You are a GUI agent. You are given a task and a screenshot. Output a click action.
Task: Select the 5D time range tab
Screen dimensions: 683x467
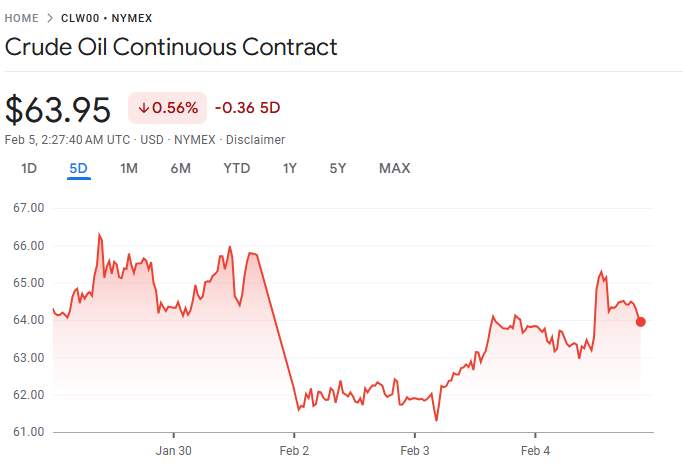79,168
